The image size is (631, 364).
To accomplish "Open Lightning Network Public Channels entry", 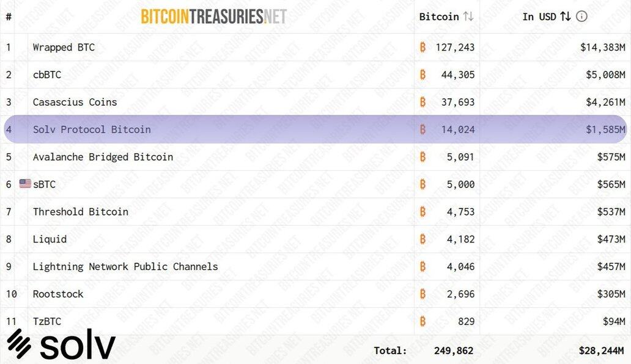I will (125, 266).
